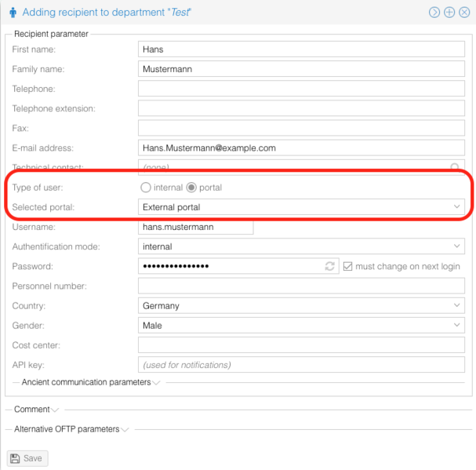Click the API key input field
Viewport: 476px width, 470px height.
click(301, 365)
